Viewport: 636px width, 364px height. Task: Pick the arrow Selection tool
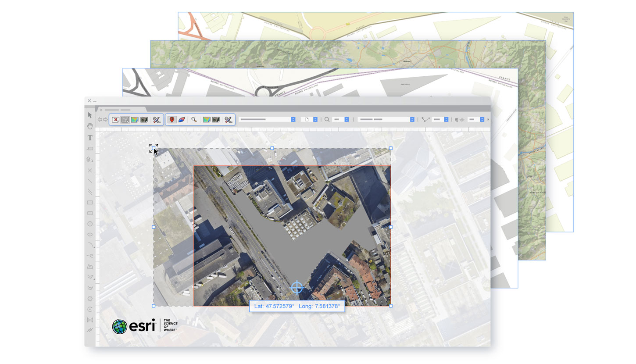pyautogui.click(x=90, y=115)
